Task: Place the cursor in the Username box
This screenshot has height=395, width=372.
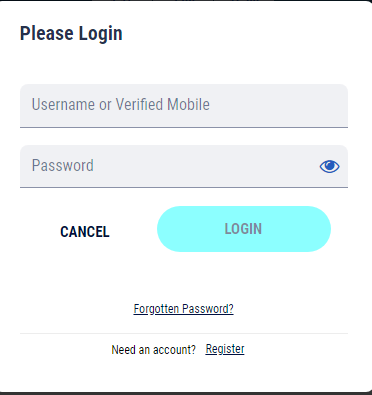Action: tap(184, 106)
